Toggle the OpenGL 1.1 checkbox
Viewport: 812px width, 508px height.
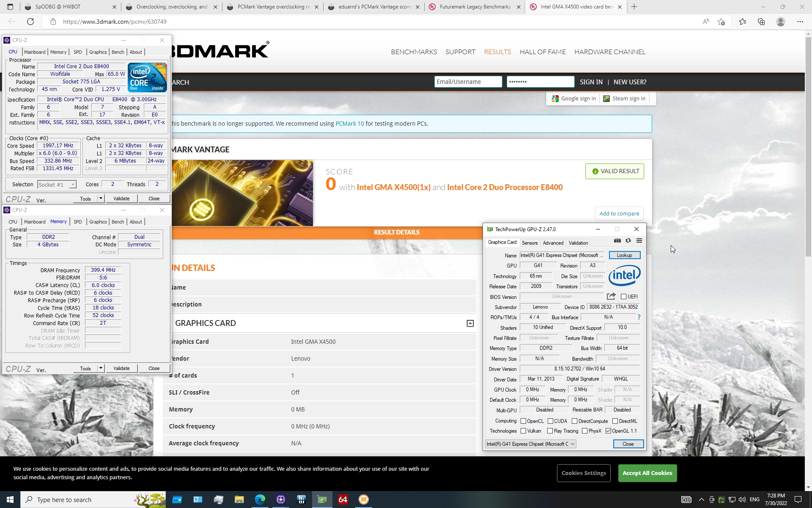608,431
